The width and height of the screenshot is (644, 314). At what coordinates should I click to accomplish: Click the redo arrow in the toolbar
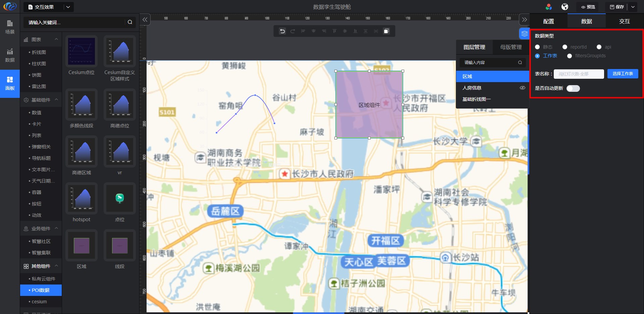(292, 31)
